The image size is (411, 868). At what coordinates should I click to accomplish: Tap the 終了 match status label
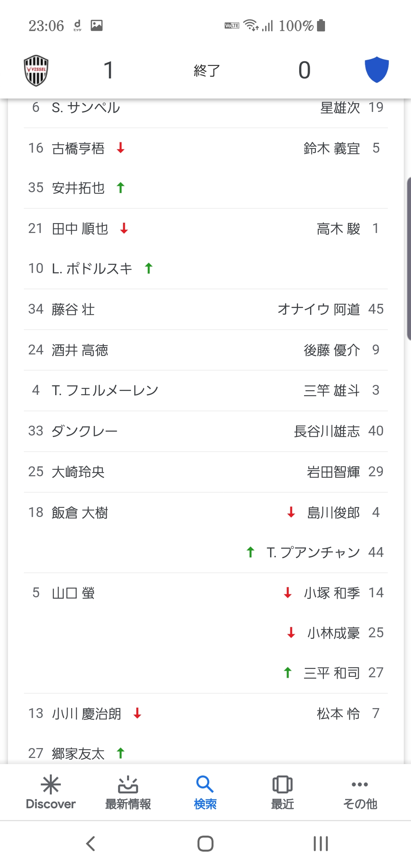(x=207, y=70)
